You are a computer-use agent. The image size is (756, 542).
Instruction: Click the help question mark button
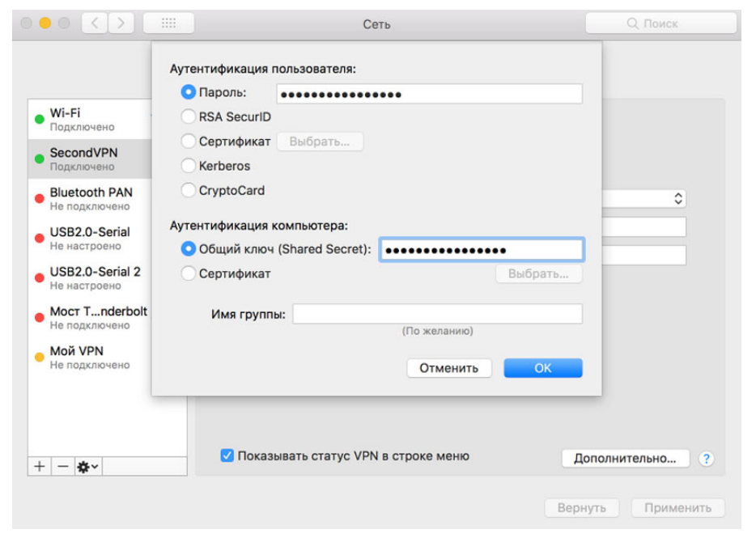pos(707,459)
